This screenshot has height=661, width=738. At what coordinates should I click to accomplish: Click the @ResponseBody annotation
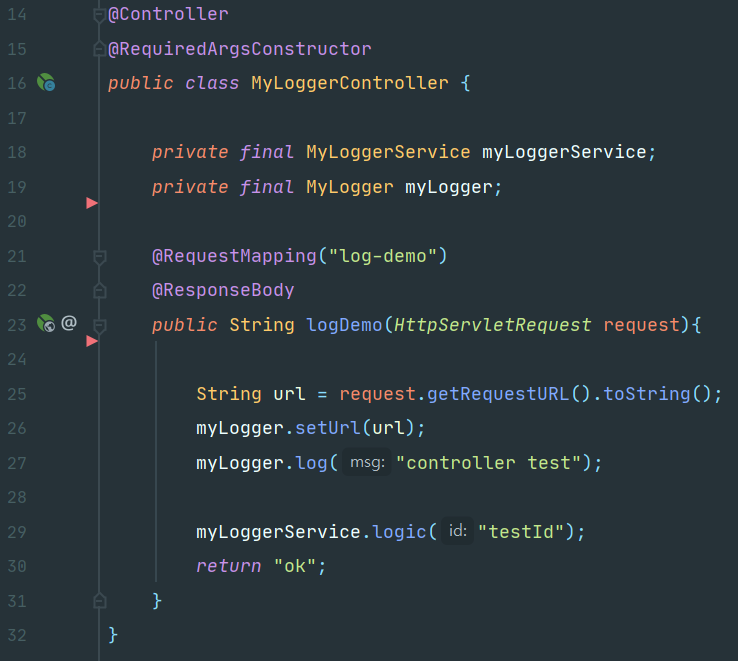223,290
